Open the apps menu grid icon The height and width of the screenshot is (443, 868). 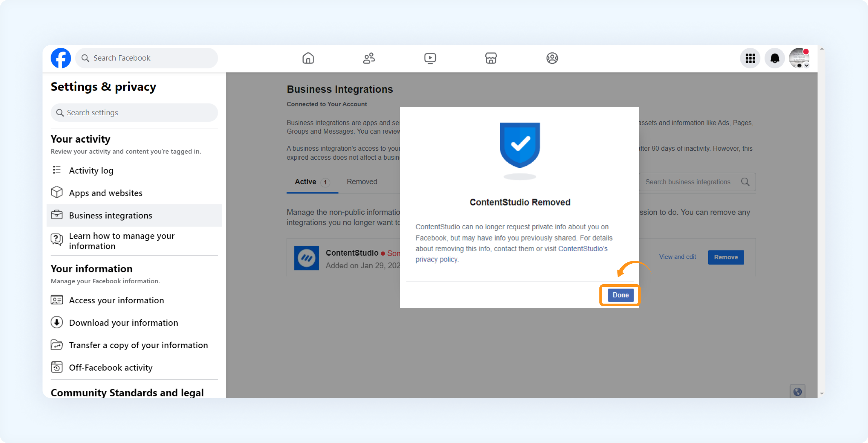[x=750, y=58]
